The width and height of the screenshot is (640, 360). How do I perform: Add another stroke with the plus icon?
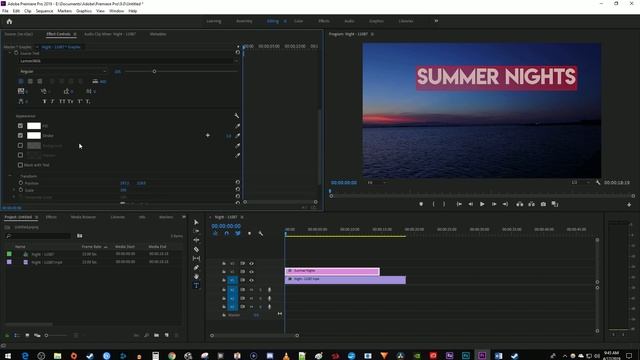click(x=208, y=135)
